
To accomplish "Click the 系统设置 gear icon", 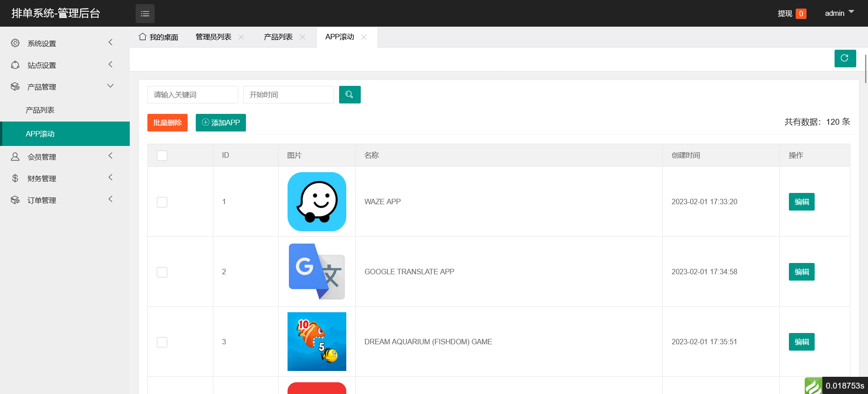I will (15, 43).
